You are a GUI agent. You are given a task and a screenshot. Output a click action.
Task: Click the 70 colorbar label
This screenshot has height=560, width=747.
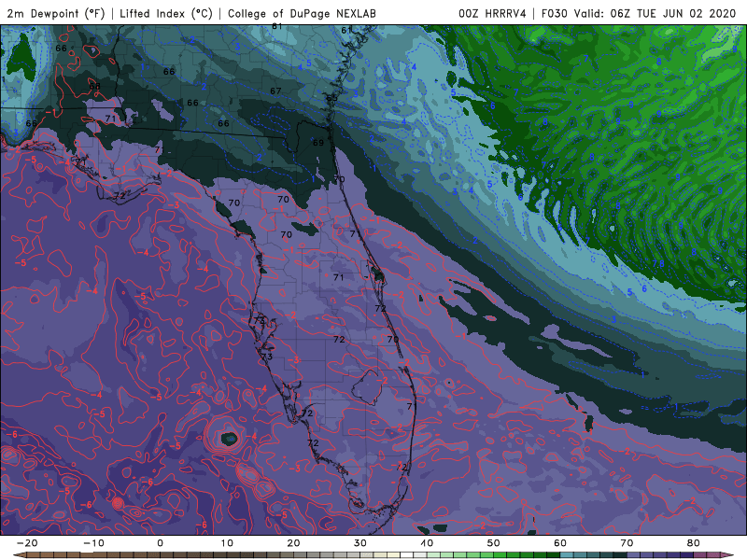pos(627,543)
